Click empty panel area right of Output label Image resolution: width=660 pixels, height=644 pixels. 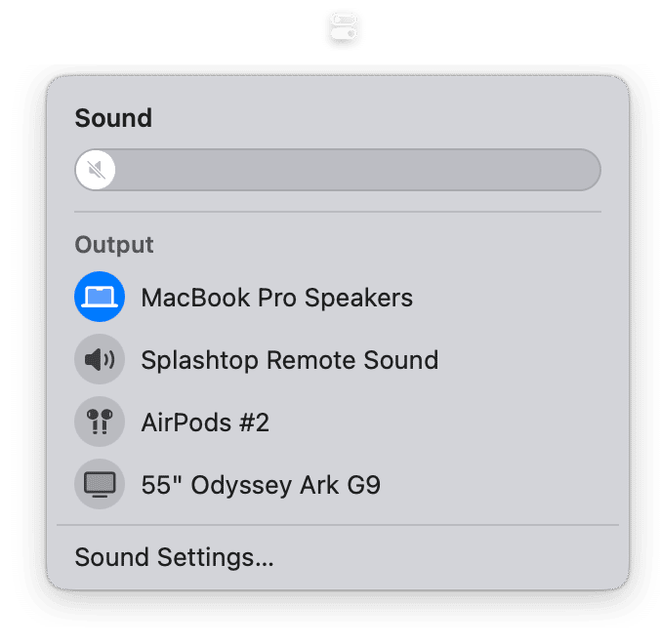[x=379, y=245]
